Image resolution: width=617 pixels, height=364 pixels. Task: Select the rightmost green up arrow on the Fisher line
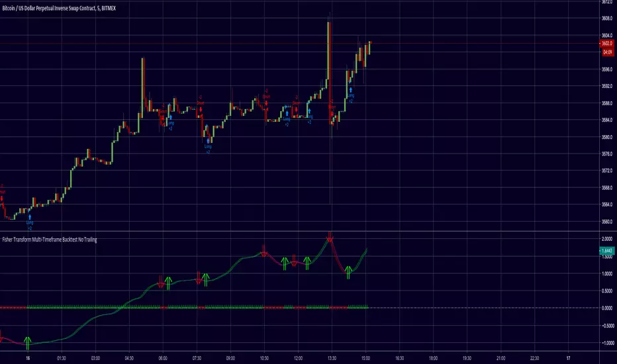[x=348, y=272]
